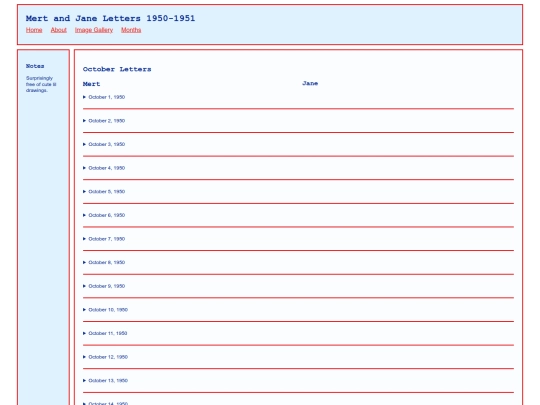Open the Image Gallery link
This screenshot has height=405, width=540.
[x=94, y=30]
